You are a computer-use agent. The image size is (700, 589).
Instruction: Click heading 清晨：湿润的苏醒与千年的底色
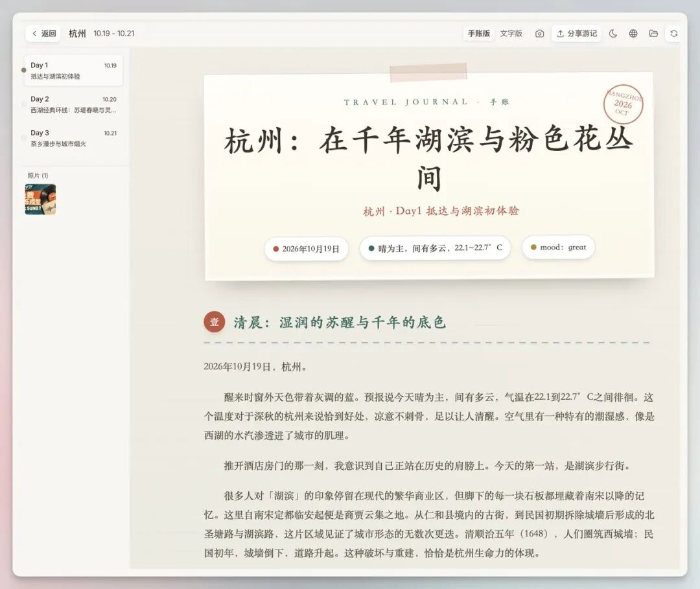coord(340,322)
